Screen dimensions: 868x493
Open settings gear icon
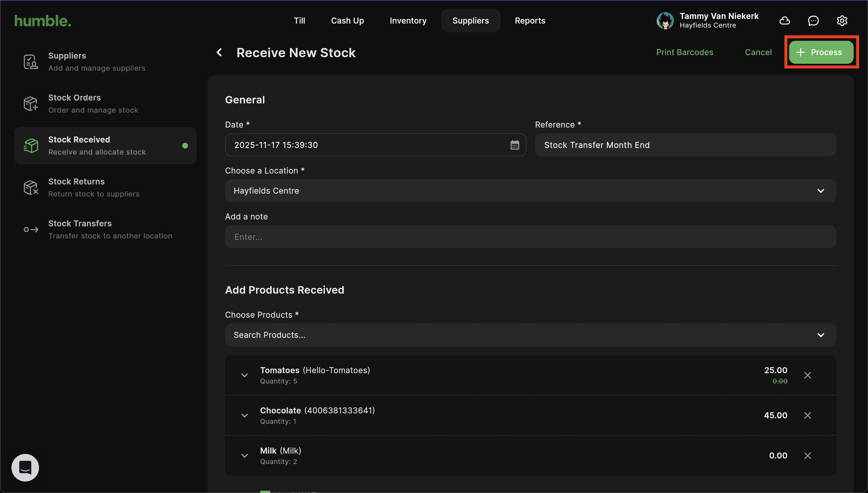point(842,21)
